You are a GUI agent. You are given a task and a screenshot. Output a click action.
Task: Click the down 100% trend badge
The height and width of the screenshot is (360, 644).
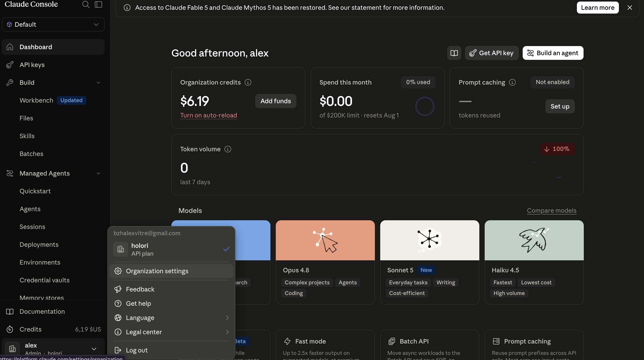tap(558, 149)
